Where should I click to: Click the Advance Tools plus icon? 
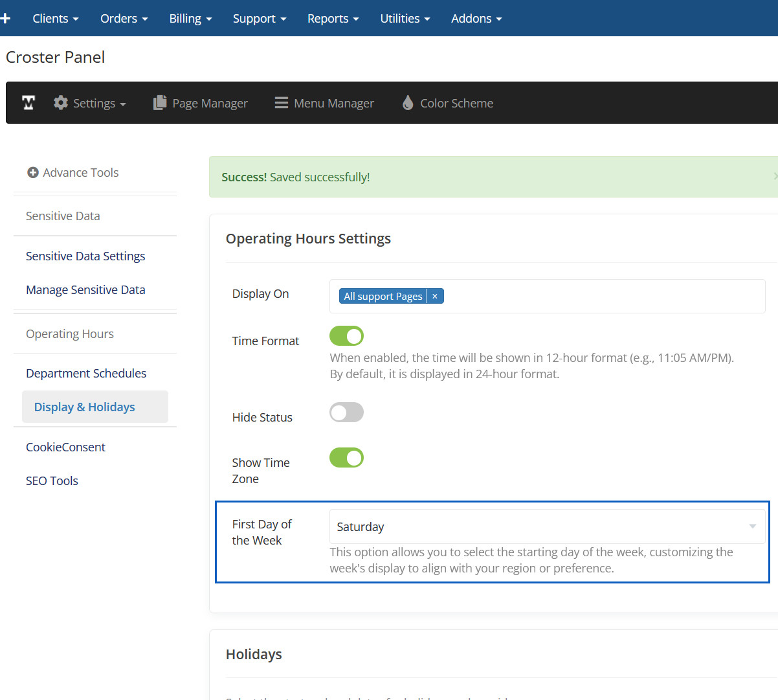[32, 172]
